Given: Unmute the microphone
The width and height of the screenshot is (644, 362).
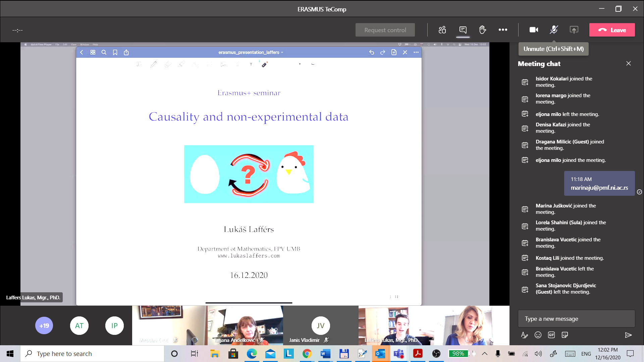Looking at the screenshot, I should pyautogui.click(x=554, y=30).
